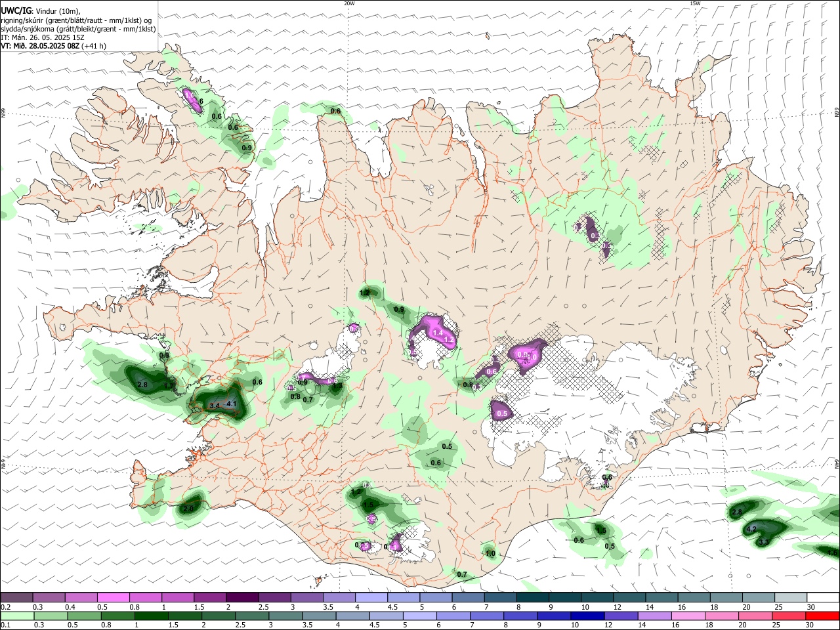Click the '3.3' precipitation value over the sea
The height and width of the screenshot is (630, 840).
764,543
